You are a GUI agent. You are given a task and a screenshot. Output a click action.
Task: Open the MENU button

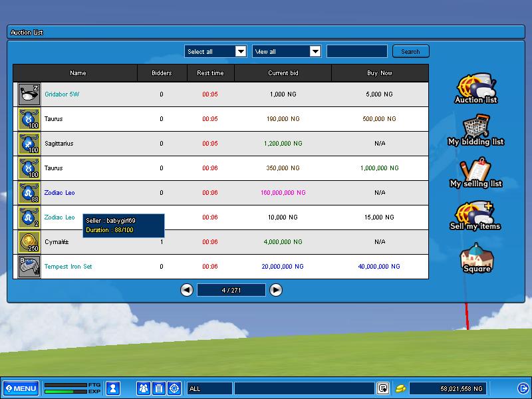tap(21, 388)
